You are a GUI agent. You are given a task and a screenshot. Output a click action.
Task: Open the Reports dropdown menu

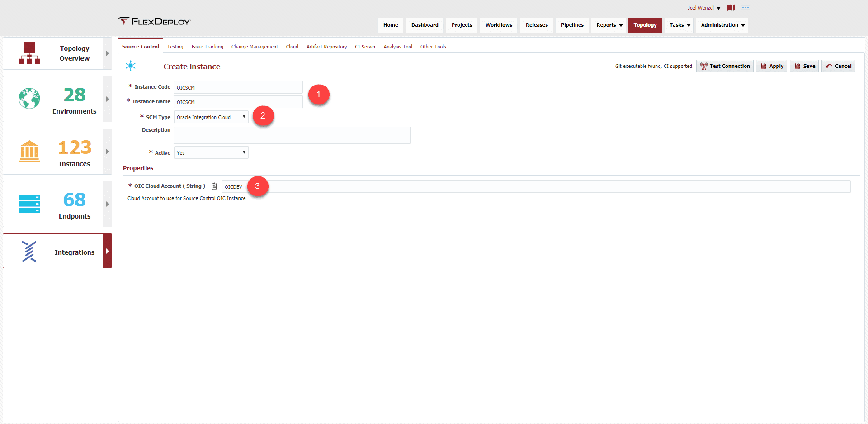pyautogui.click(x=609, y=25)
